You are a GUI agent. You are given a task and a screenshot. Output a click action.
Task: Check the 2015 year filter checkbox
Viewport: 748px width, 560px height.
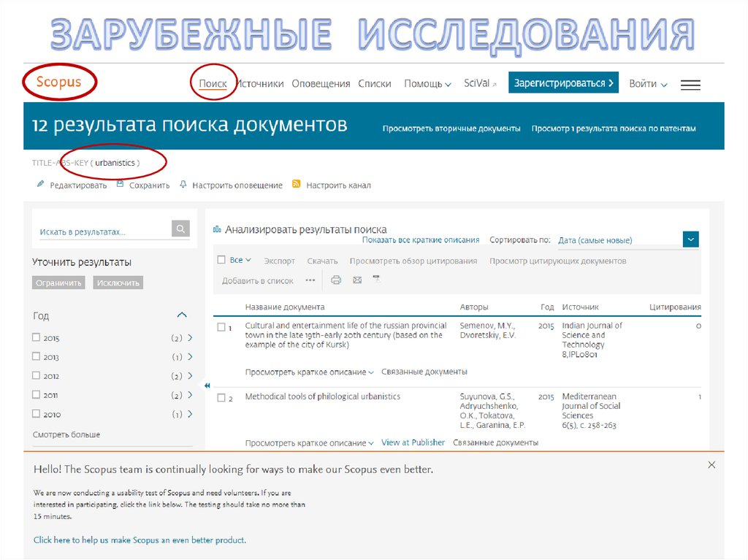click(37, 337)
